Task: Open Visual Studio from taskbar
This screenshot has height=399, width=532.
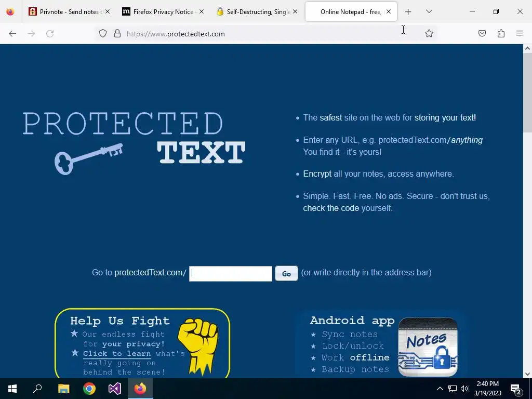Action: pyautogui.click(x=115, y=389)
